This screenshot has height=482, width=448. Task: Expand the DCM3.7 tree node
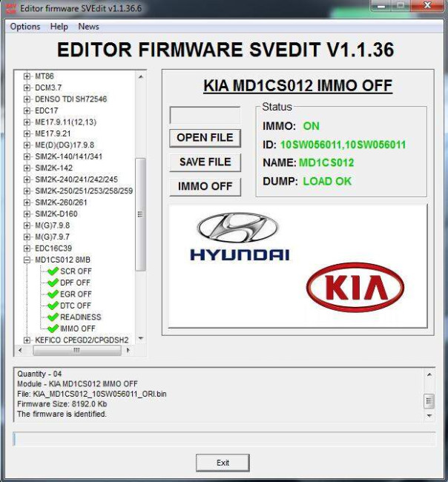[x=27, y=88]
